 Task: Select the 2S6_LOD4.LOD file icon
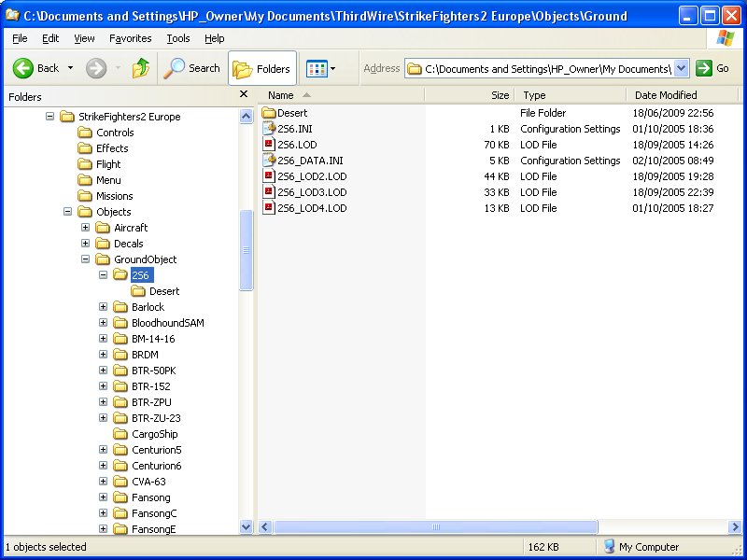click(269, 208)
